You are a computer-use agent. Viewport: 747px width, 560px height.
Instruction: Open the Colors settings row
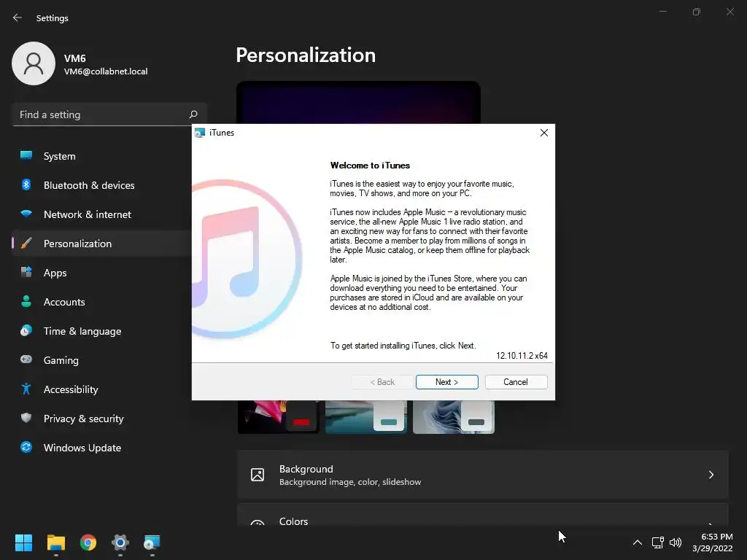click(483, 514)
